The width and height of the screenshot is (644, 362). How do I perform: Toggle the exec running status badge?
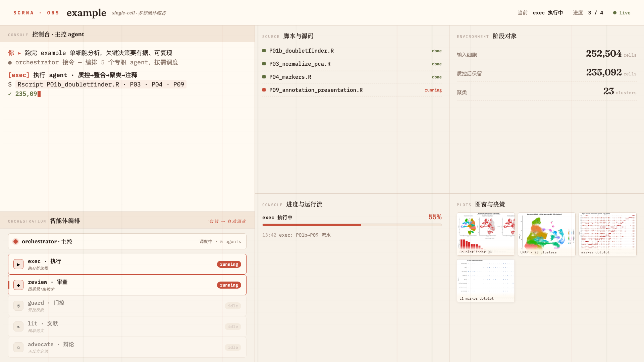[229, 264]
